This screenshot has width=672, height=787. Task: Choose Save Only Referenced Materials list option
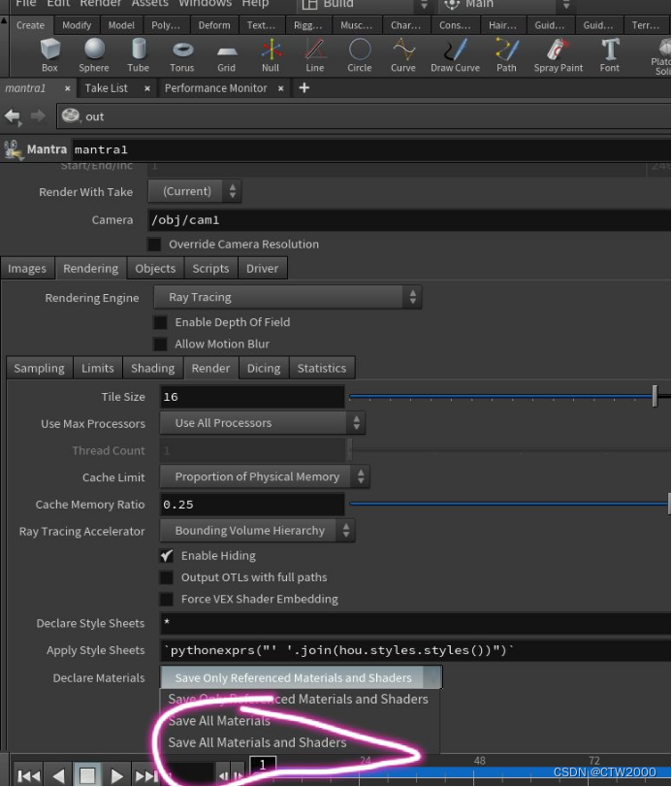299,699
